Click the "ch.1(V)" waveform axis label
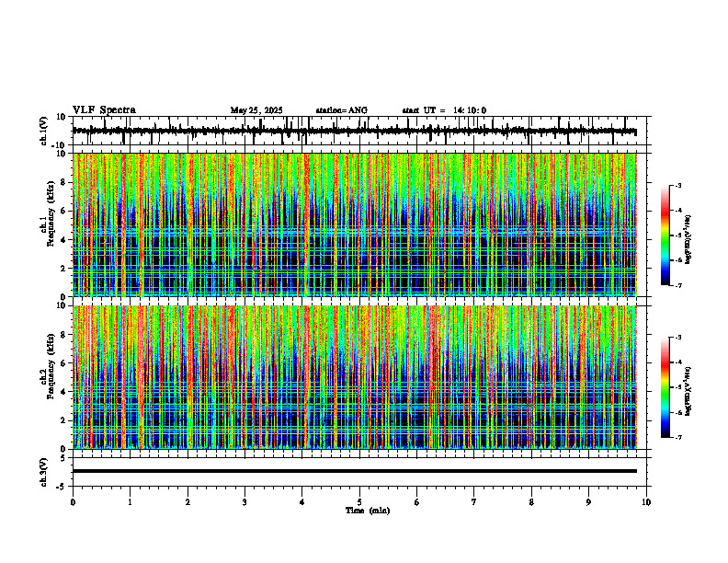This screenshot has width=728, height=563. coord(43,131)
